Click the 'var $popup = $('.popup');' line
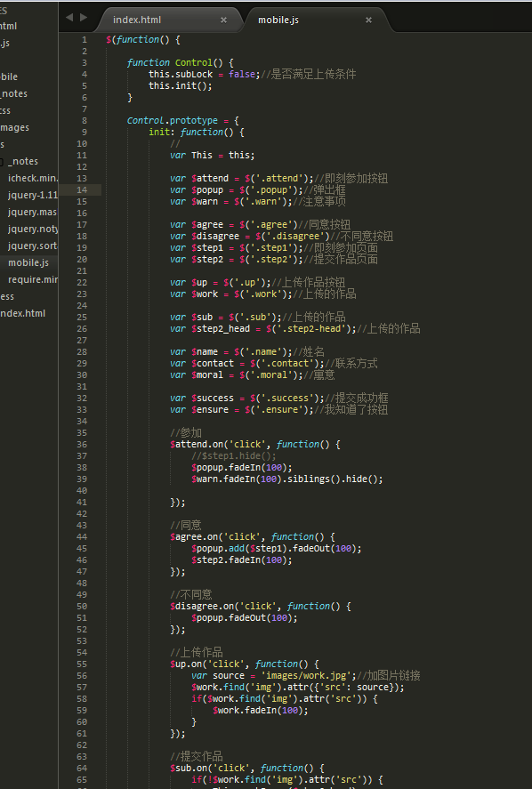This screenshot has width=532, height=789. (258, 190)
